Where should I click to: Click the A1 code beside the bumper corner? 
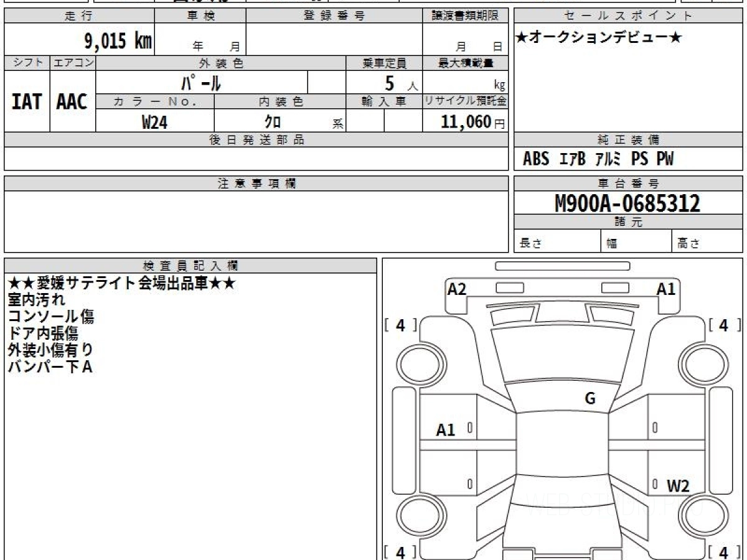pos(666,289)
